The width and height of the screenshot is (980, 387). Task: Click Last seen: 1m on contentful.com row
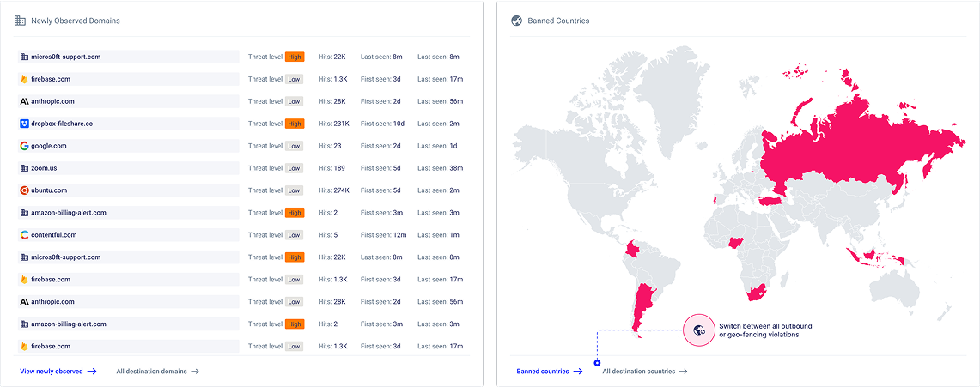[439, 235]
